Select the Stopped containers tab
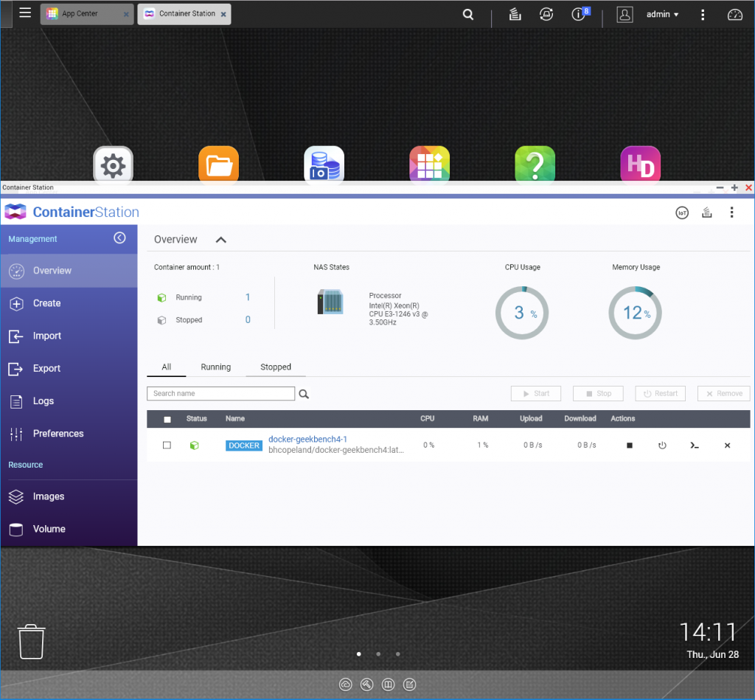The height and width of the screenshot is (700, 755). 276,367
